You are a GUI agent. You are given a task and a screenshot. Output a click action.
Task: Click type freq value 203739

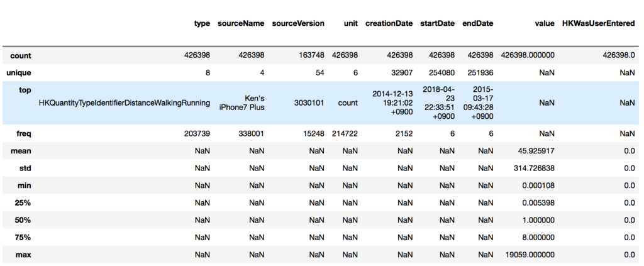[197, 133]
